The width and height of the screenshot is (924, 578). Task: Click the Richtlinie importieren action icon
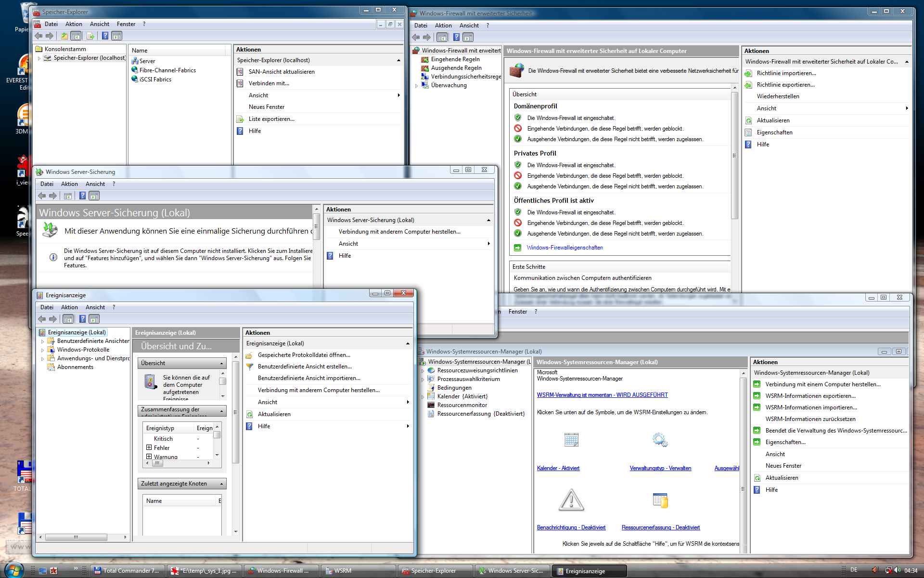(748, 73)
